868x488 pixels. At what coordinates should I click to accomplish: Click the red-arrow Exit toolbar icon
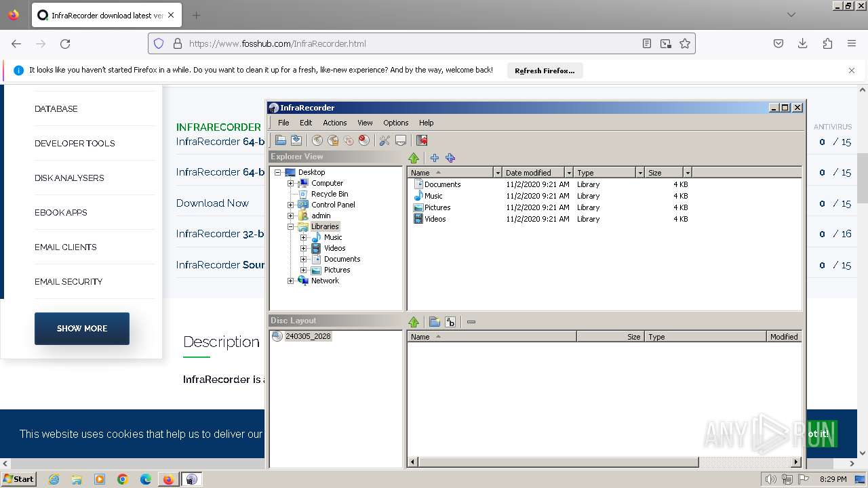coord(422,140)
